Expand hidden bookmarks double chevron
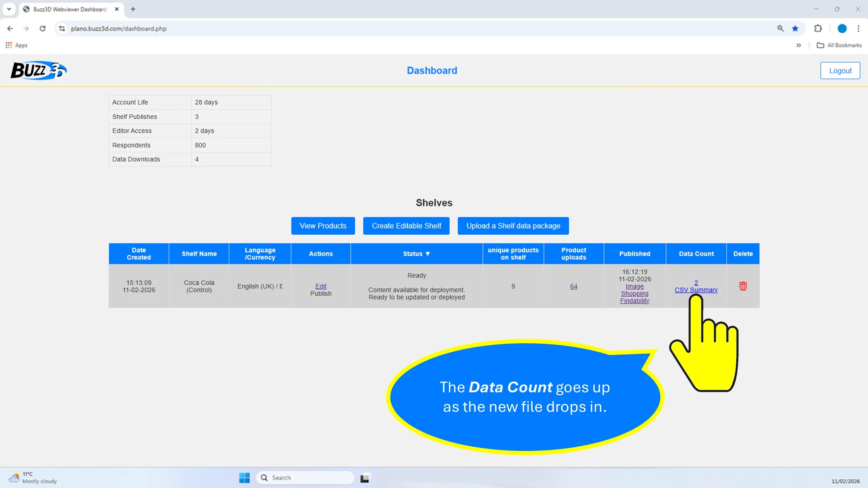 point(799,45)
